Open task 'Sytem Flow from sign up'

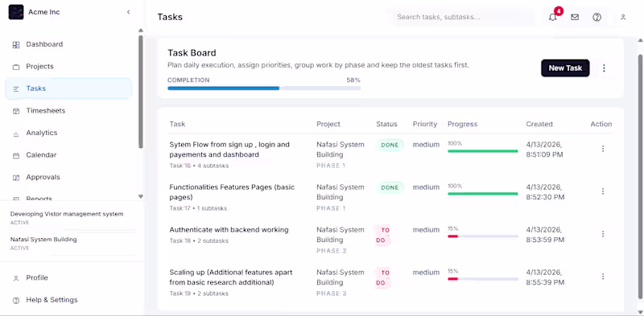[x=229, y=150]
